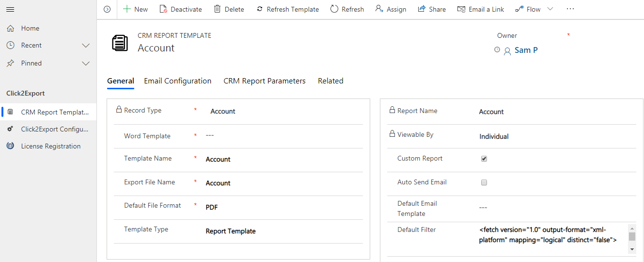Click the Flow icon in toolbar
644x262 pixels.
(519, 9)
